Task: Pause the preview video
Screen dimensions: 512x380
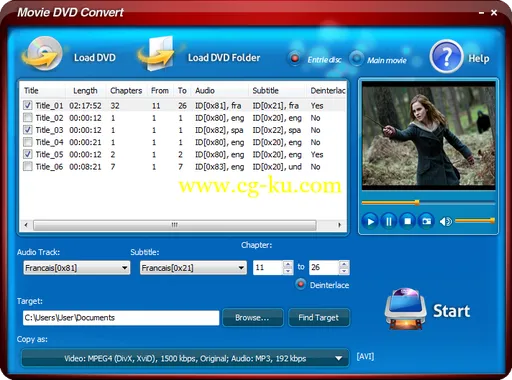Action: [389, 221]
